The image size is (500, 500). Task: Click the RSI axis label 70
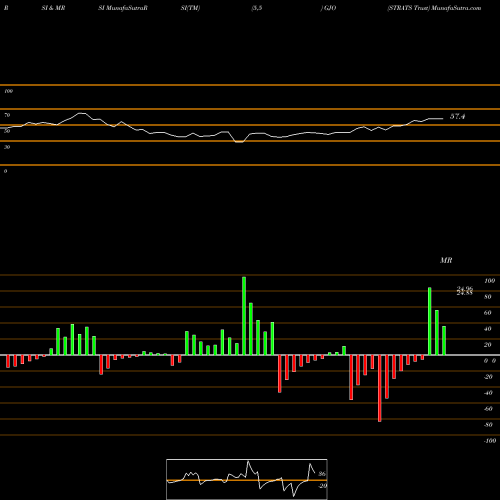tap(7, 115)
